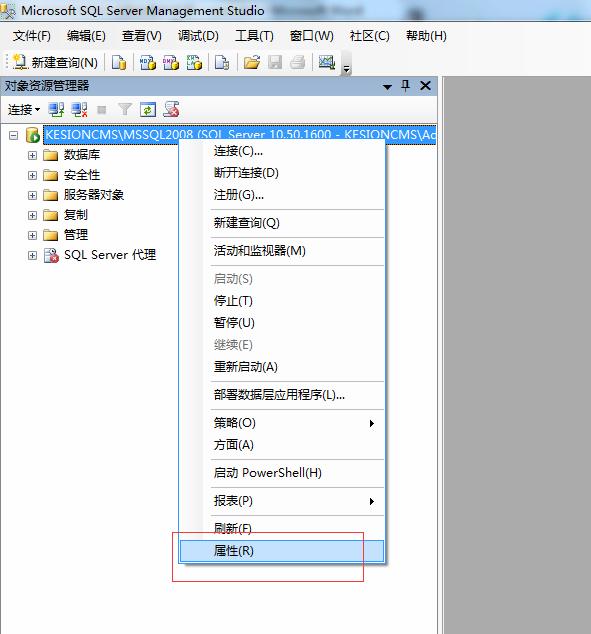Expand the SQL Server 代理 node
The width and height of the screenshot is (591, 634).
32,256
